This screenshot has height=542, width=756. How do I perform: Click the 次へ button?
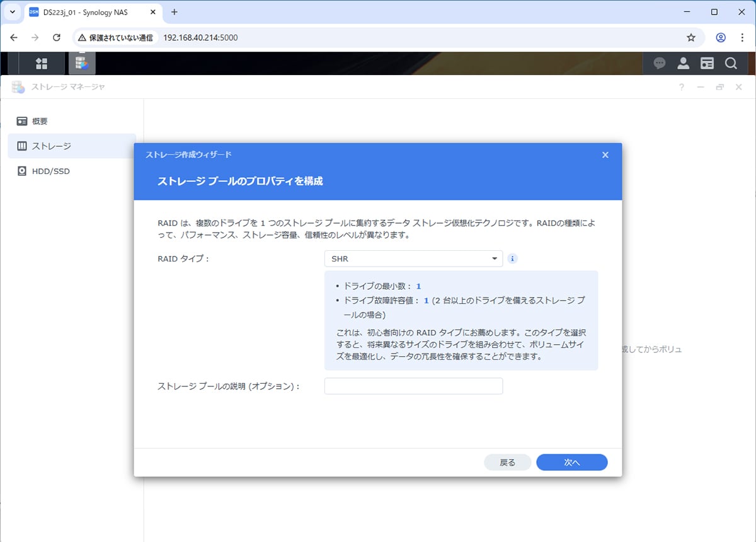571,463
